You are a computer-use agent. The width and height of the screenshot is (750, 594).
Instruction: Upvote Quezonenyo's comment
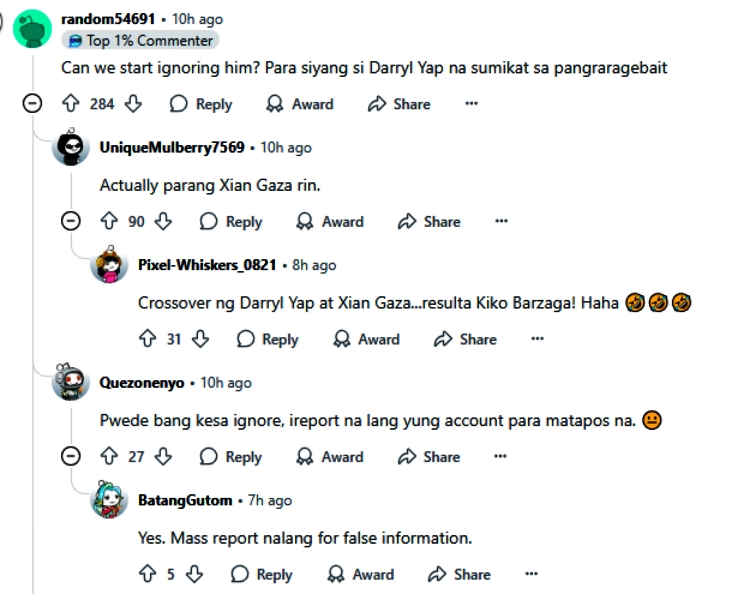[109, 457]
